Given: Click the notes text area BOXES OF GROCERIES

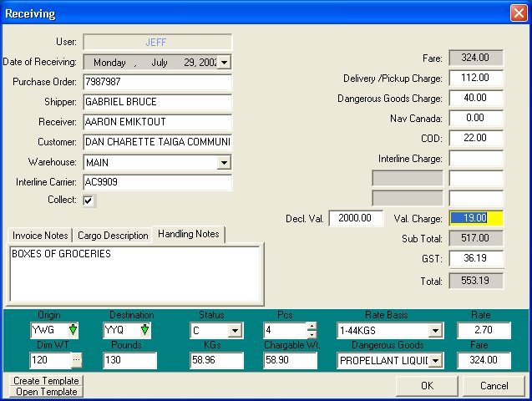Looking at the screenshot, I should 135,274.
